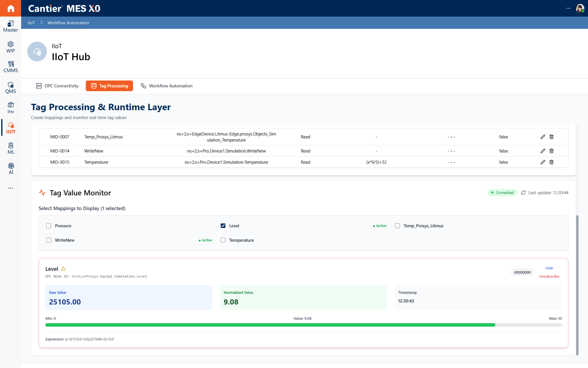The image size is (588, 368).
Task: Check the Pressure mapping checkbox
Action: coord(49,226)
